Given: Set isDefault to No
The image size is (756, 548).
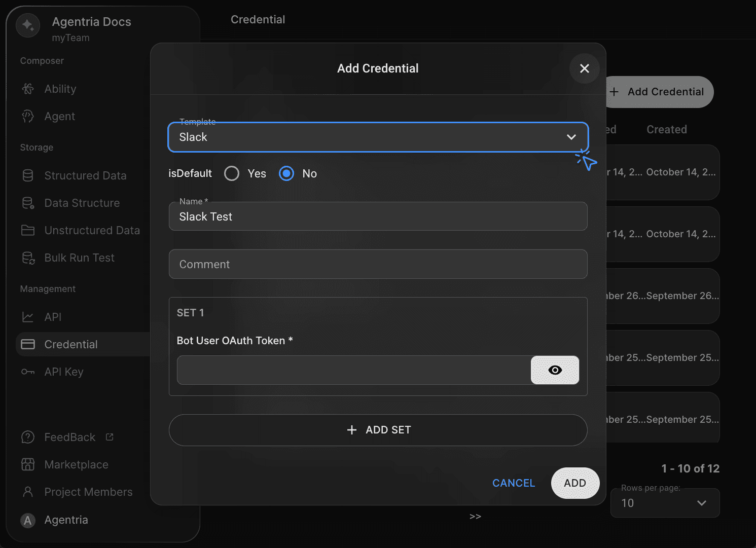Looking at the screenshot, I should pyautogui.click(x=286, y=173).
